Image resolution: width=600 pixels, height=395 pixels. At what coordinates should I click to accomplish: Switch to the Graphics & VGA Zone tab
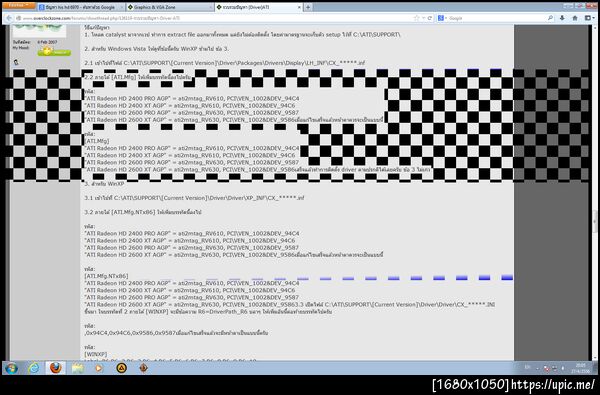(x=170, y=7)
